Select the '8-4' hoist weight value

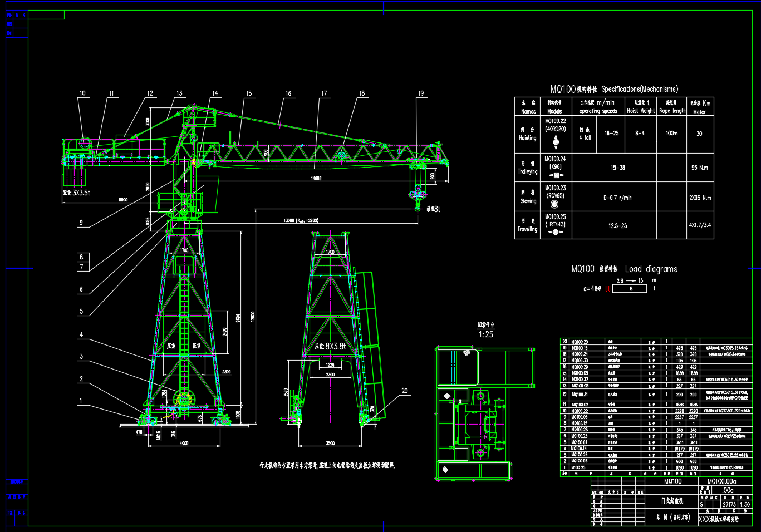pyautogui.click(x=640, y=134)
